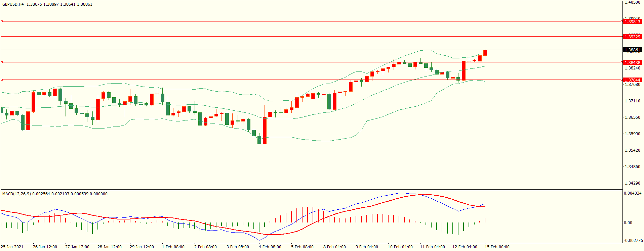Screen dimensions: 644x251
Task: Click the red 1.39329 price label
Action: pos(632,37)
